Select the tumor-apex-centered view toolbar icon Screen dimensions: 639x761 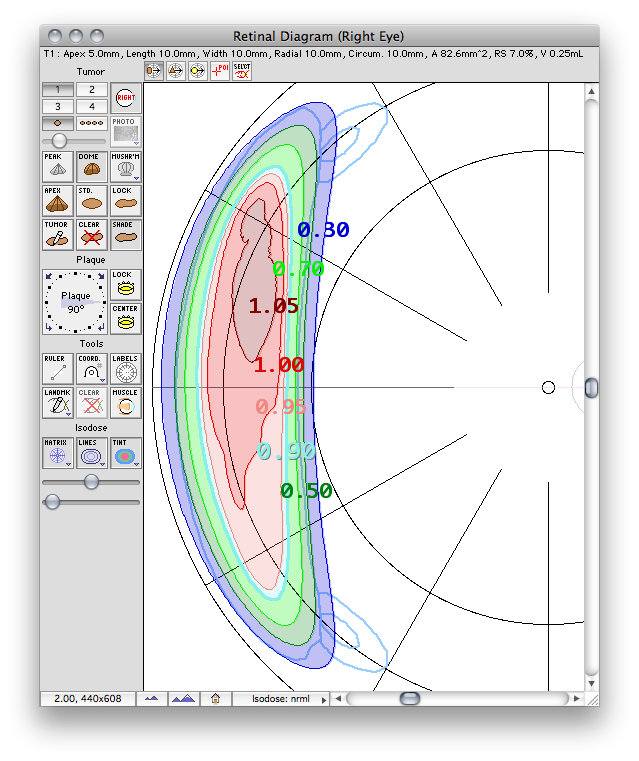175,71
